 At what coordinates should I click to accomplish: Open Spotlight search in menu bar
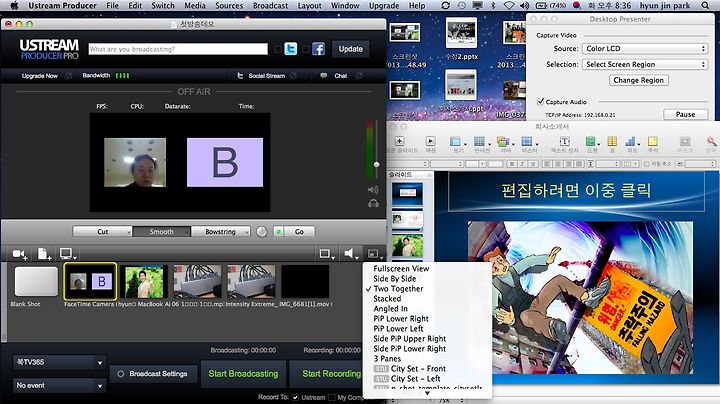705,6
